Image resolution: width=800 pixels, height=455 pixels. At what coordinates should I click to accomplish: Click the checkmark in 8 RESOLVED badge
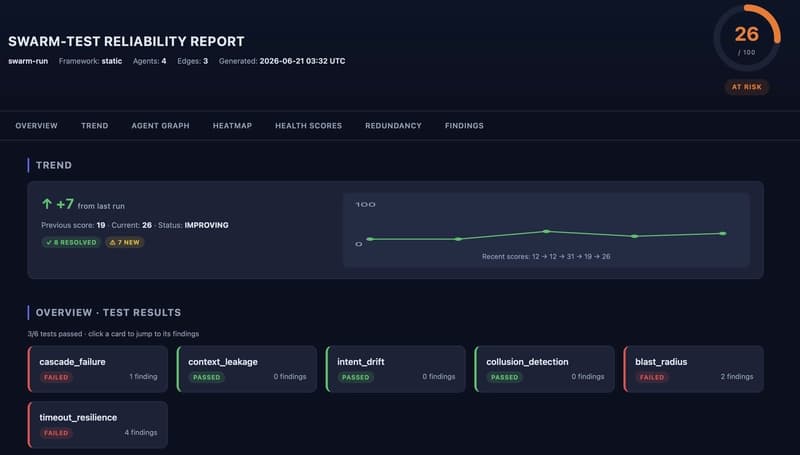(x=49, y=243)
